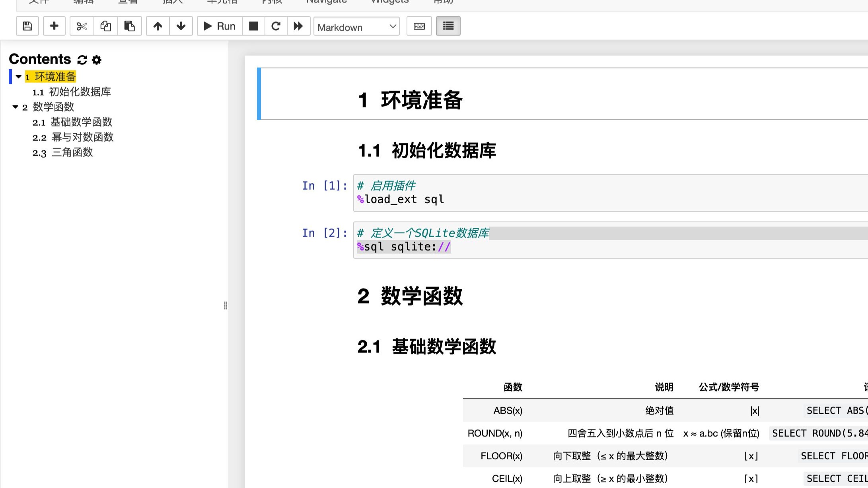Copy the selected cells

pos(106,26)
